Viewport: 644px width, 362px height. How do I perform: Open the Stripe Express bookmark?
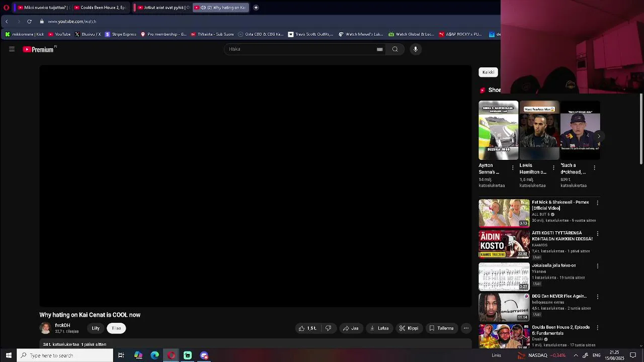tap(120, 34)
